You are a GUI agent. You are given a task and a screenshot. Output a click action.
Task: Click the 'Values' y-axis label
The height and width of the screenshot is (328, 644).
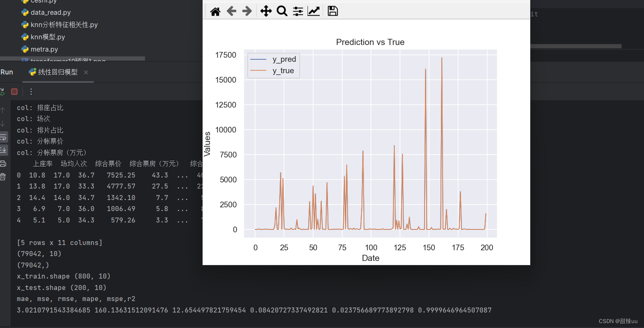[x=207, y=144]
